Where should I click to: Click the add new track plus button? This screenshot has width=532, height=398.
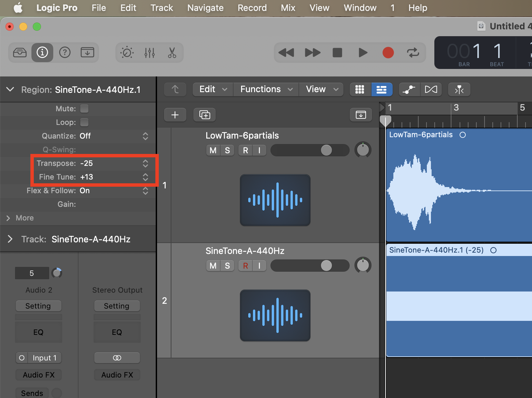(175, 115)
